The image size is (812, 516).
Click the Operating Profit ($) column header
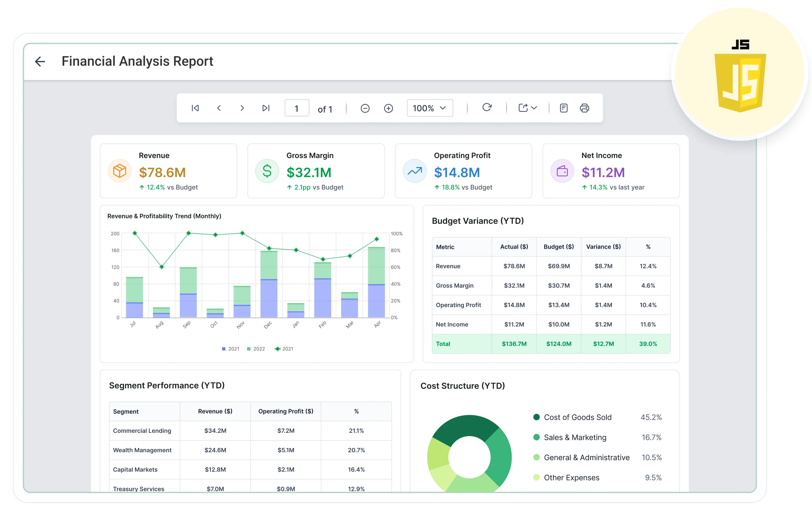pyautogui.click(x=286, y=411)
